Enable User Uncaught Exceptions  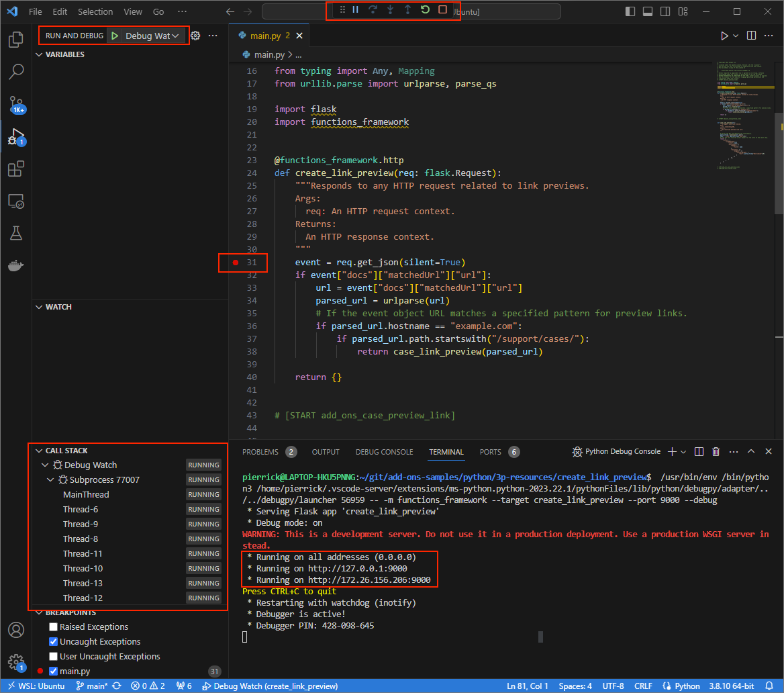52,656
